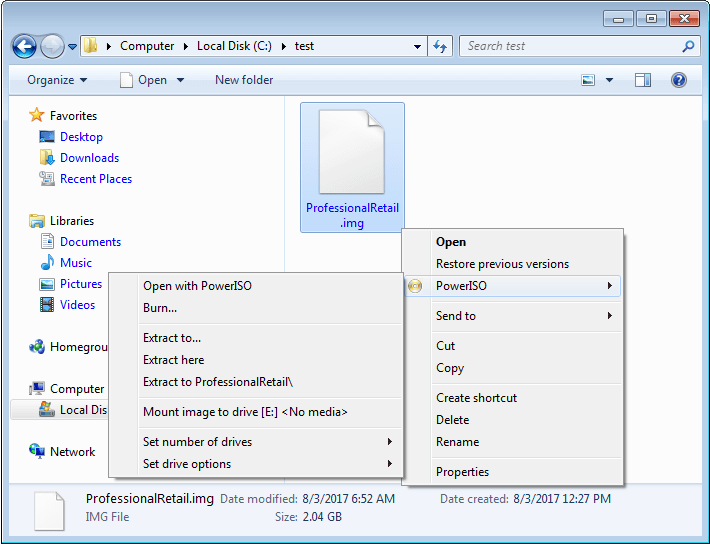Open the recent pages dropdown arrow
The height and width of the screenshot is (544, 710).
point(72,46)
